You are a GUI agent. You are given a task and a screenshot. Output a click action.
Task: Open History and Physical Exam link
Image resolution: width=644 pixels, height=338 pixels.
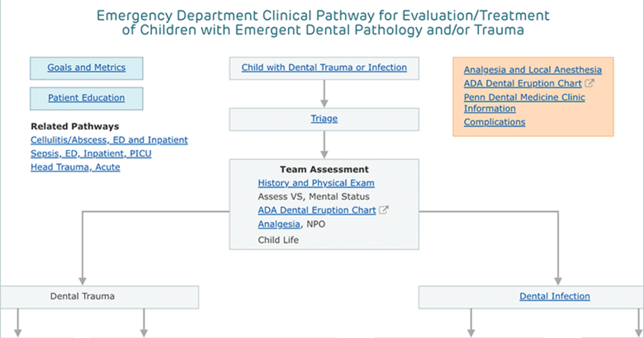316,183
